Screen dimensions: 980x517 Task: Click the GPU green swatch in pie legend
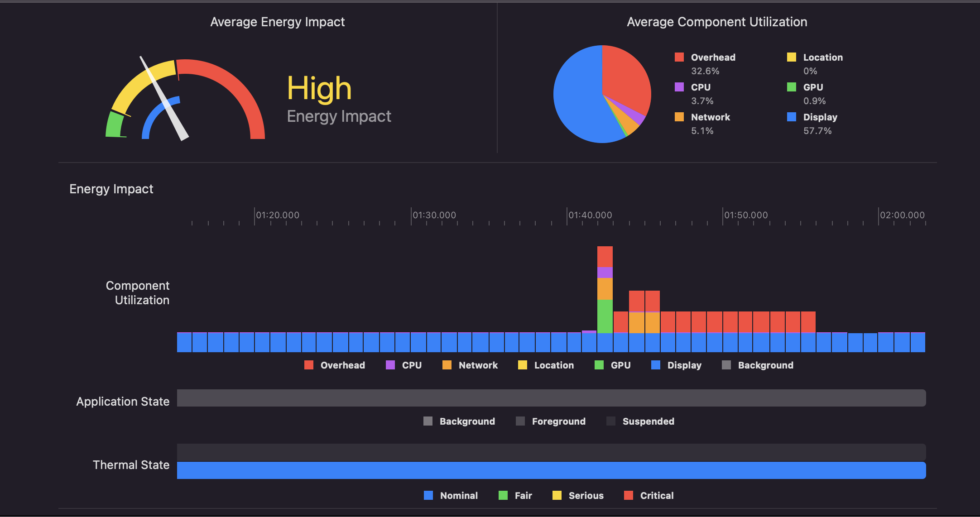791,87
